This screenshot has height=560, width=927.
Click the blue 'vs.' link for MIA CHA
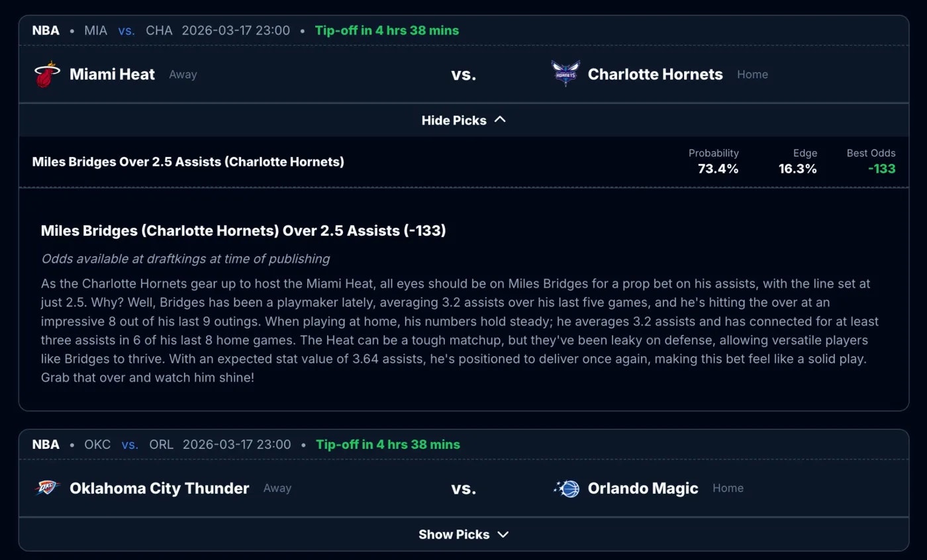click(x=126, y=30)
